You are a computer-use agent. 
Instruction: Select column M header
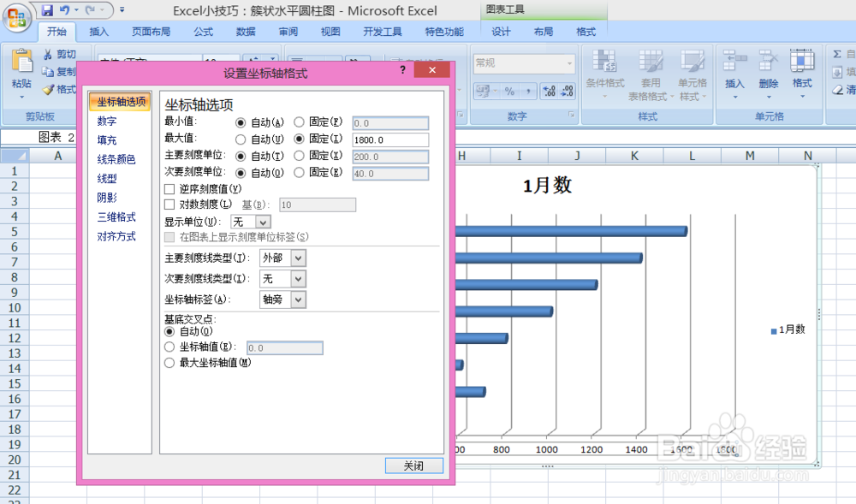pos(750,156)
